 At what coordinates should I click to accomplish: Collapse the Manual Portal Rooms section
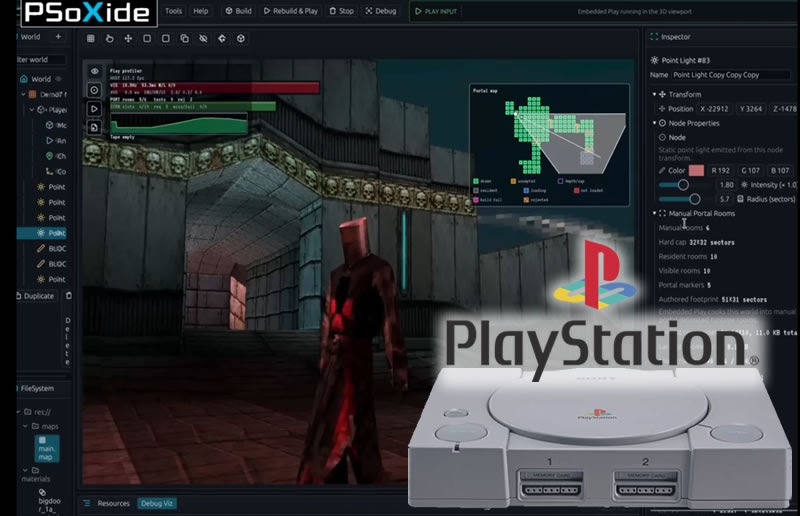(x=654, y=213)
